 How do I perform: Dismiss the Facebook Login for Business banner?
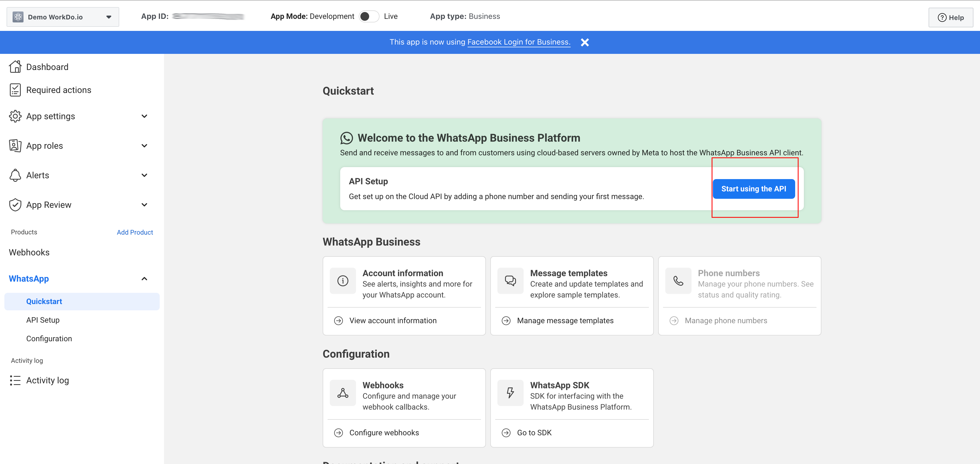click(x=584, y=42)
